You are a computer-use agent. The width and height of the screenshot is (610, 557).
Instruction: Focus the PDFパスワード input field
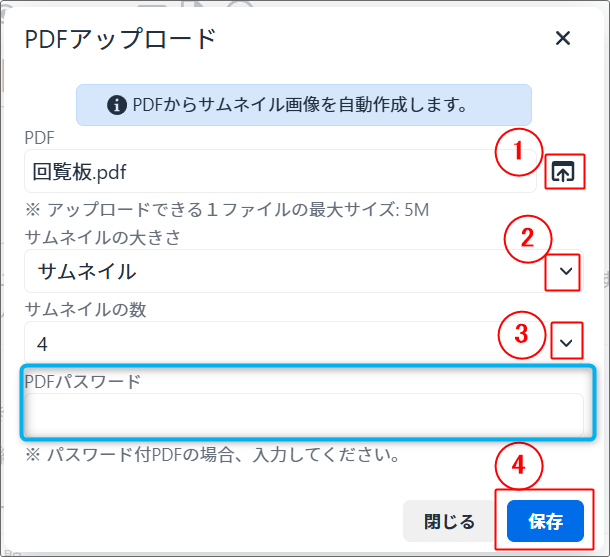304,414
